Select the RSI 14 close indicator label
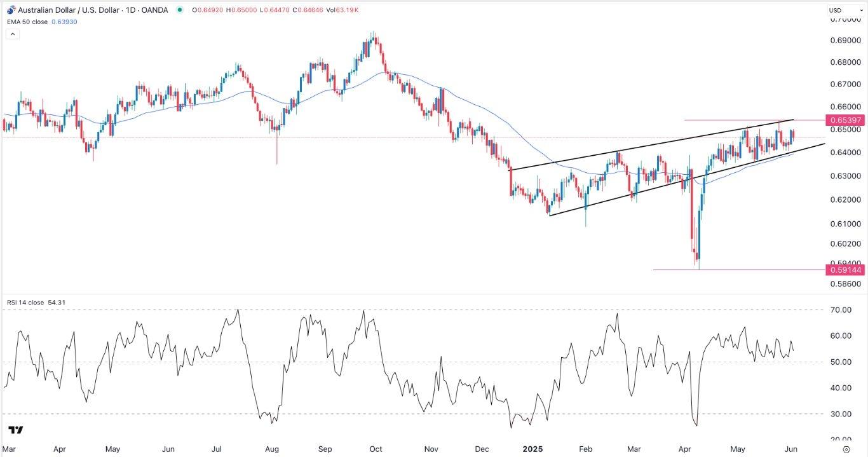The height and width of the screenshot is (457, 868). pos(25,303)
